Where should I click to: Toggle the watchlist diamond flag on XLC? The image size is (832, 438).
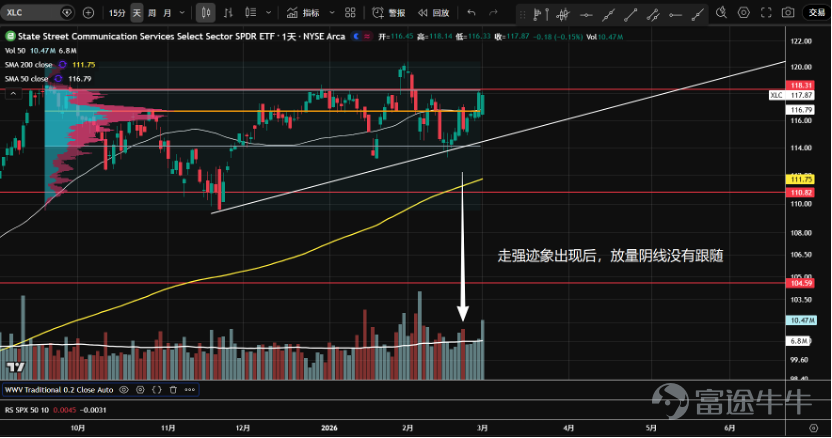coord(67,12)
